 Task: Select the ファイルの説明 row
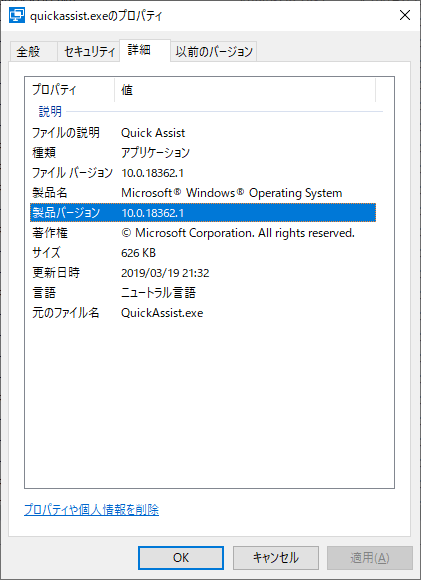pos(203,133)
